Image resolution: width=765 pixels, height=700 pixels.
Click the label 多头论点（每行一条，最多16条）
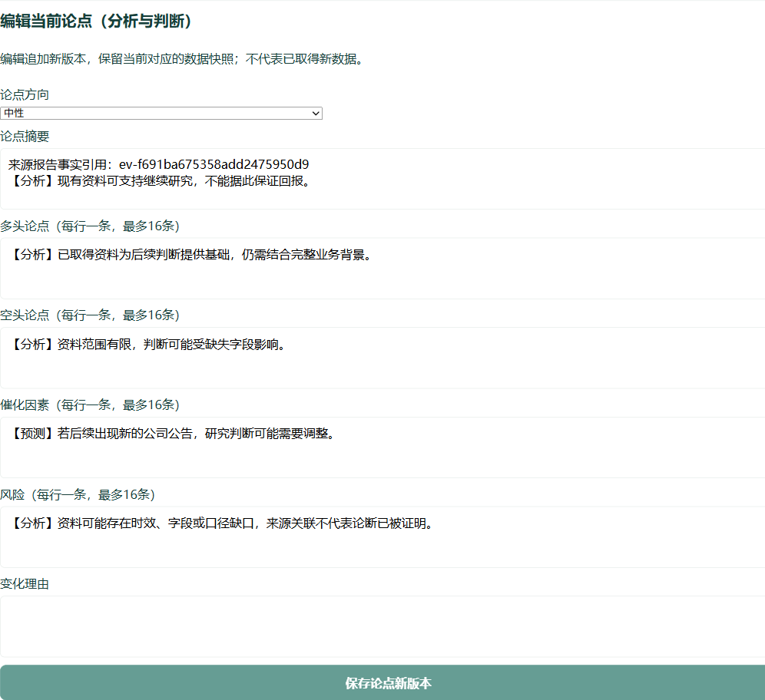(91, 226)
